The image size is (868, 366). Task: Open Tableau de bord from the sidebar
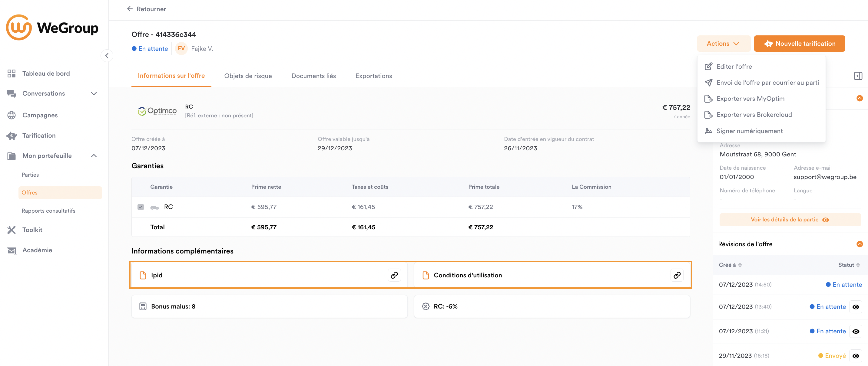tap(46, 73)
